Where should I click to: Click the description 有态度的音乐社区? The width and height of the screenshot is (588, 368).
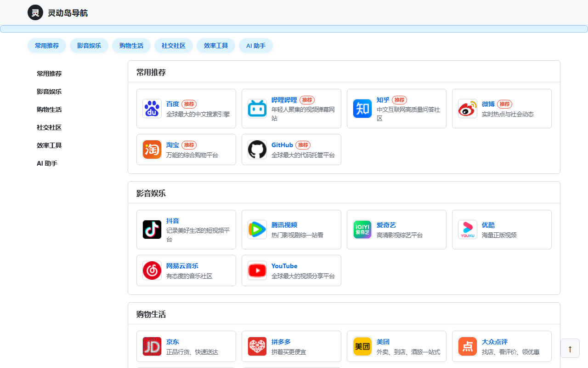click(189, 276)
